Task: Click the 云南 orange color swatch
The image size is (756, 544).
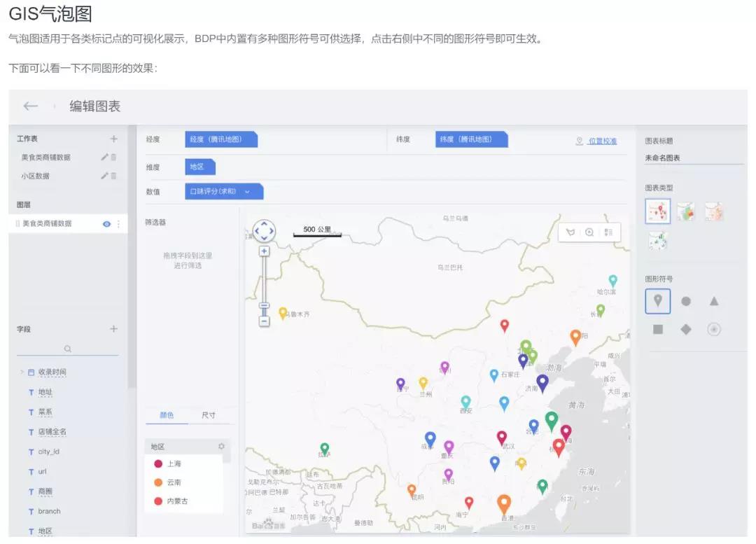Action: [x=157, y=482]
